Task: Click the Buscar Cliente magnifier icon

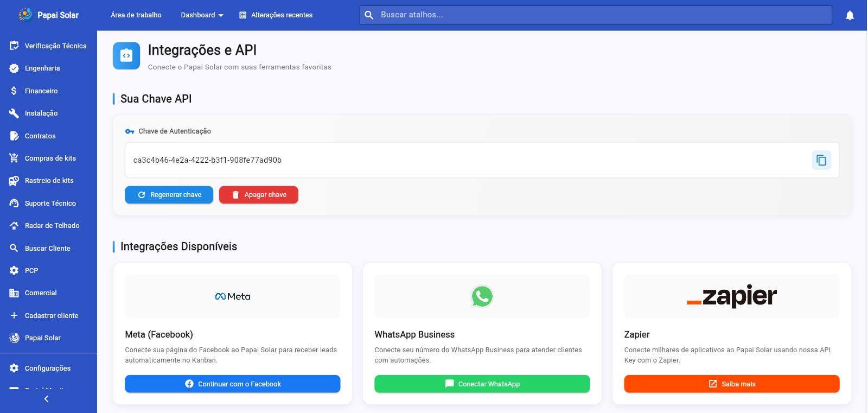Action: pos(14,248)
